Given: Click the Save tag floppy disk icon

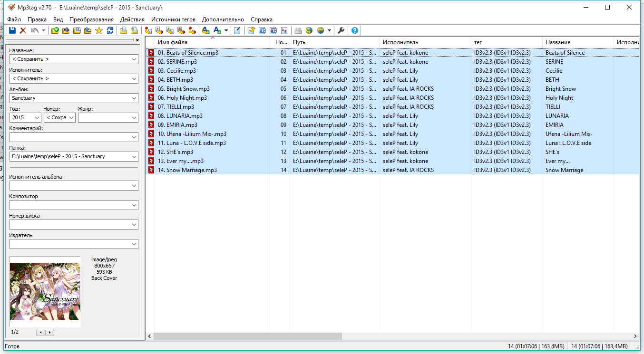Looking at the screenshot, I should tap(12, 30).
